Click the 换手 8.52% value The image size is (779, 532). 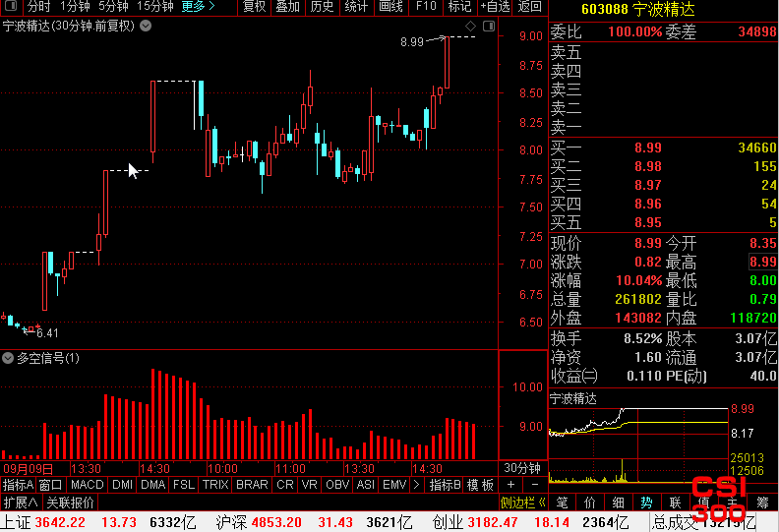643,339
